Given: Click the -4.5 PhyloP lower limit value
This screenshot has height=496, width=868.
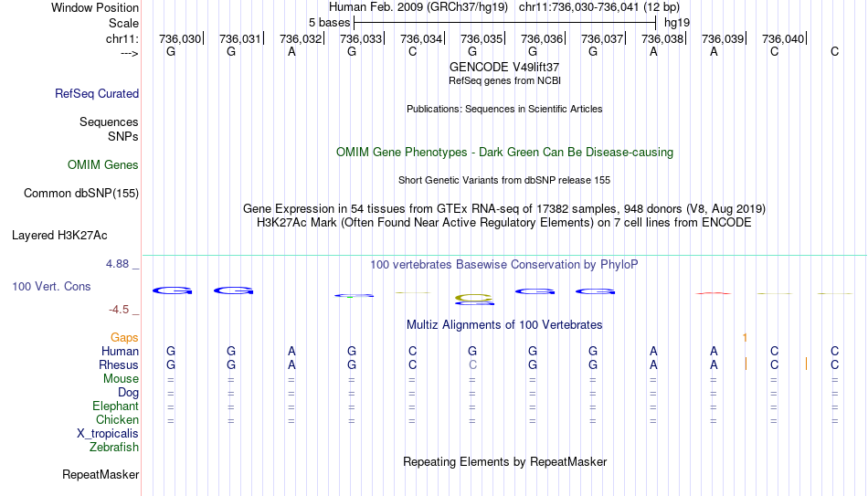Looking at the screenshot, I should pos(119,310).
